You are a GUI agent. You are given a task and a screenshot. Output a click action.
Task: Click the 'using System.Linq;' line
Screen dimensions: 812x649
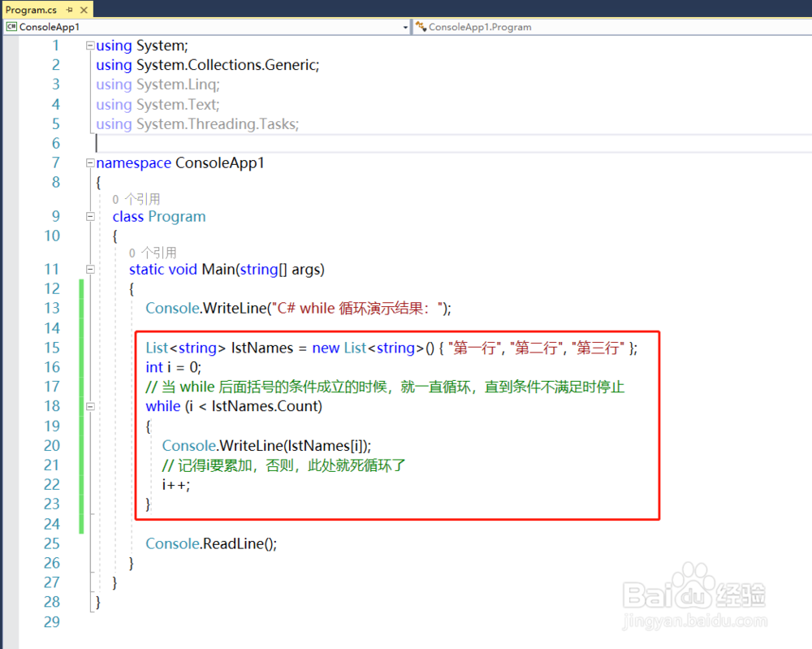158,84
